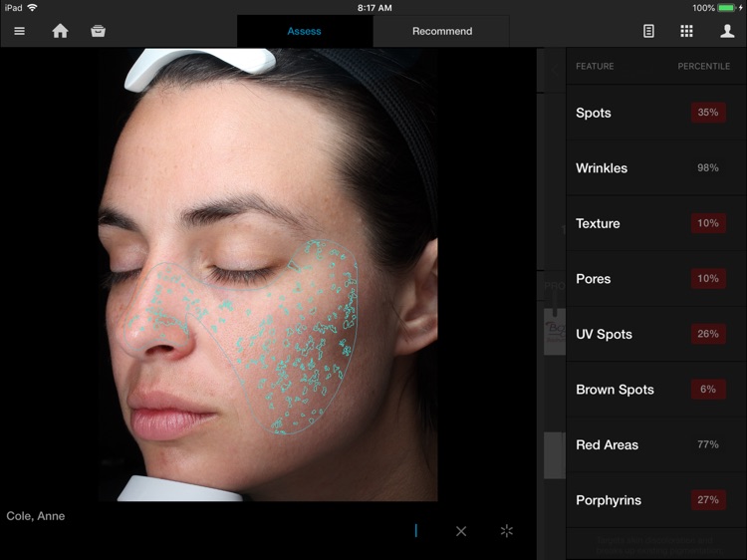Click the 8:17 AM clock

[x=374, y=8]
